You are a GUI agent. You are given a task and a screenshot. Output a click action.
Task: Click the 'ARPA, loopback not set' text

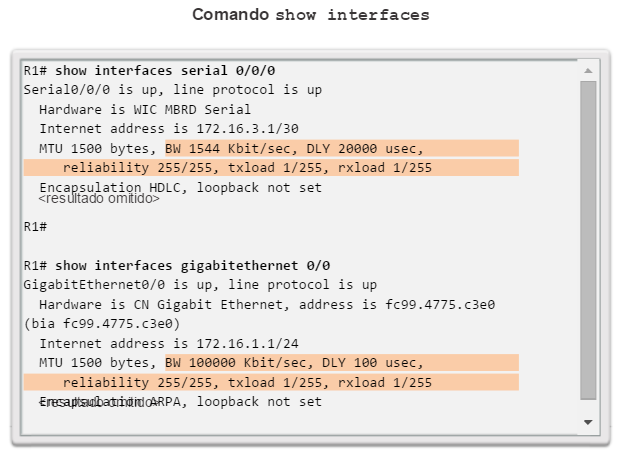236,402
